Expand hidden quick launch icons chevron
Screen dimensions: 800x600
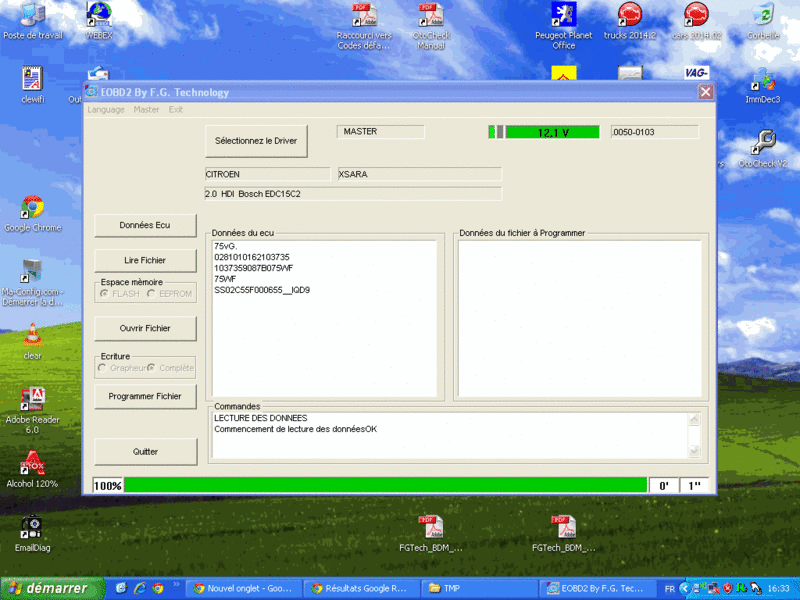click(x=177, y=585)
